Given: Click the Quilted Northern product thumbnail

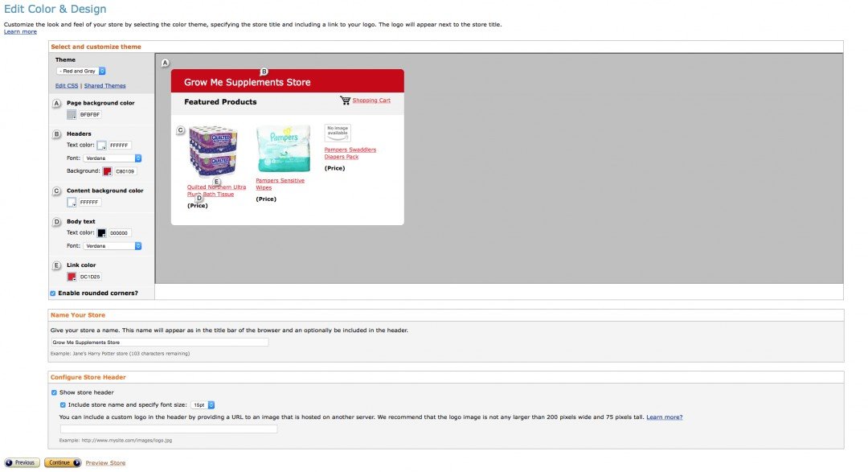Looking at the screenshot, I should (213, 152).
